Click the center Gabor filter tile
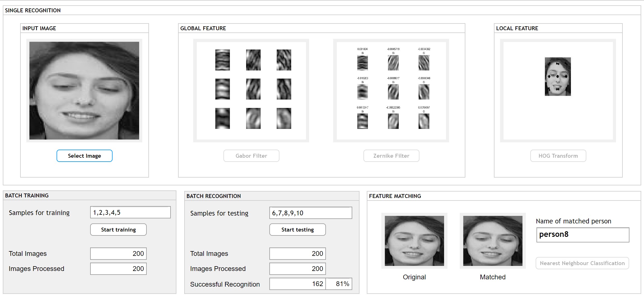The height and width of the screenshot is (295, 644). click(253, 89)
